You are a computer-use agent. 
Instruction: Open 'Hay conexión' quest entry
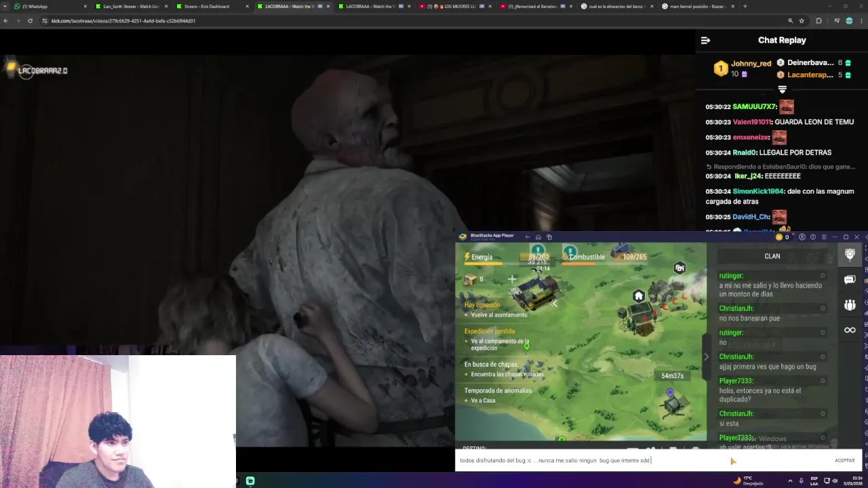[x=496, y=310]
